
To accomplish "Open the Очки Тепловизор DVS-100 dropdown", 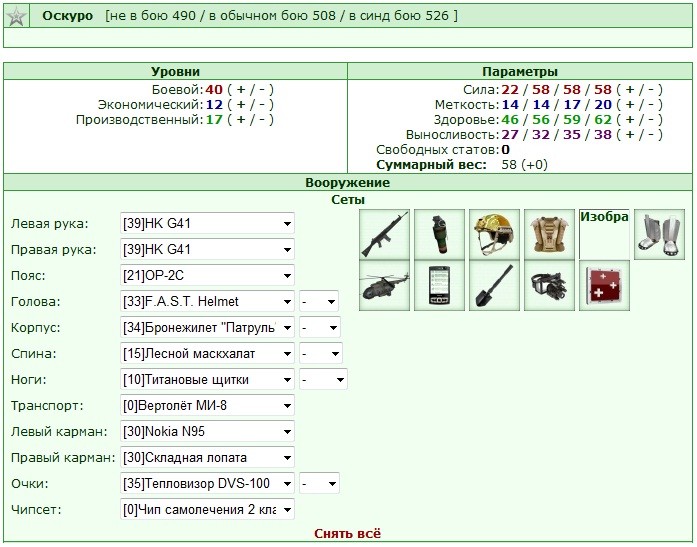I will click(207, 483).
